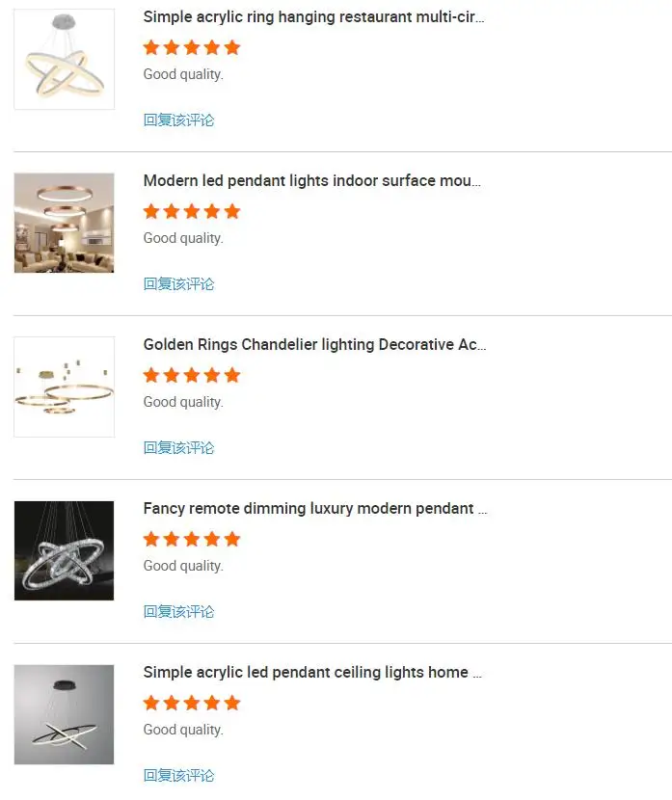Click a star on the Golden Rings Chandelier rating

(x=192, y=375)
